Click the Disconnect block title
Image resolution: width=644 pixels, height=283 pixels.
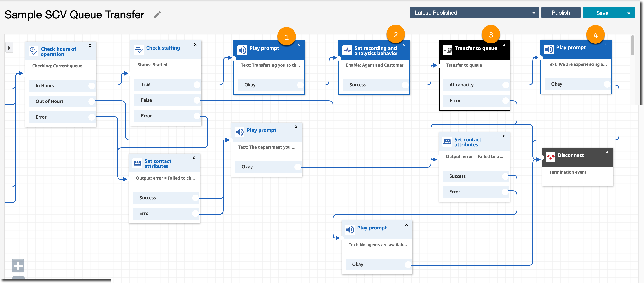(571, 155)
